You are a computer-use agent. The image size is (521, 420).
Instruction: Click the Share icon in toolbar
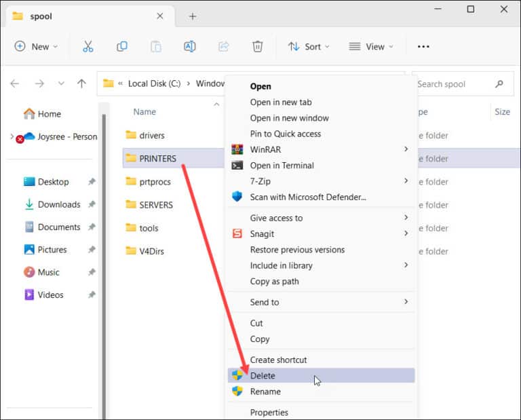[x=224, y=47]
